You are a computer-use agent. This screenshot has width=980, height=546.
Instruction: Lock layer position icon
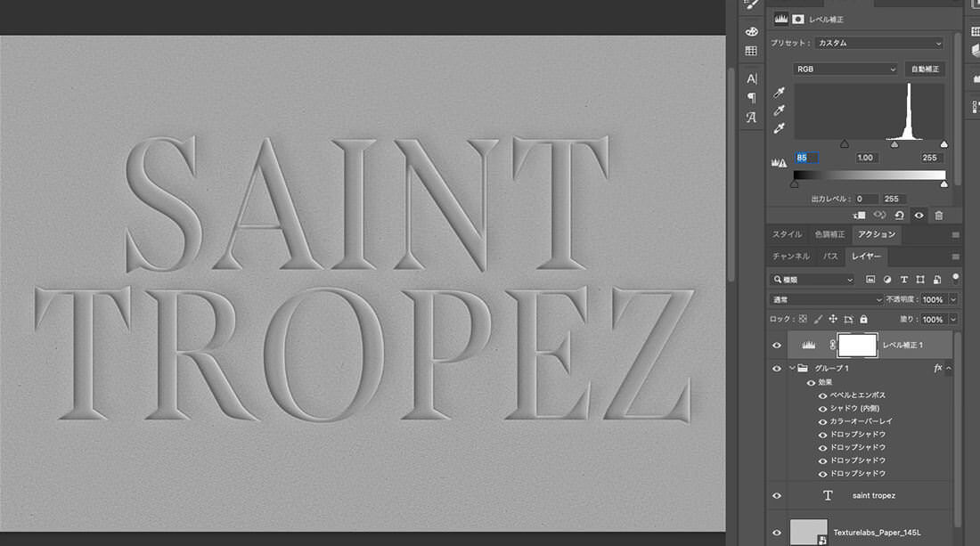point(833,319)
